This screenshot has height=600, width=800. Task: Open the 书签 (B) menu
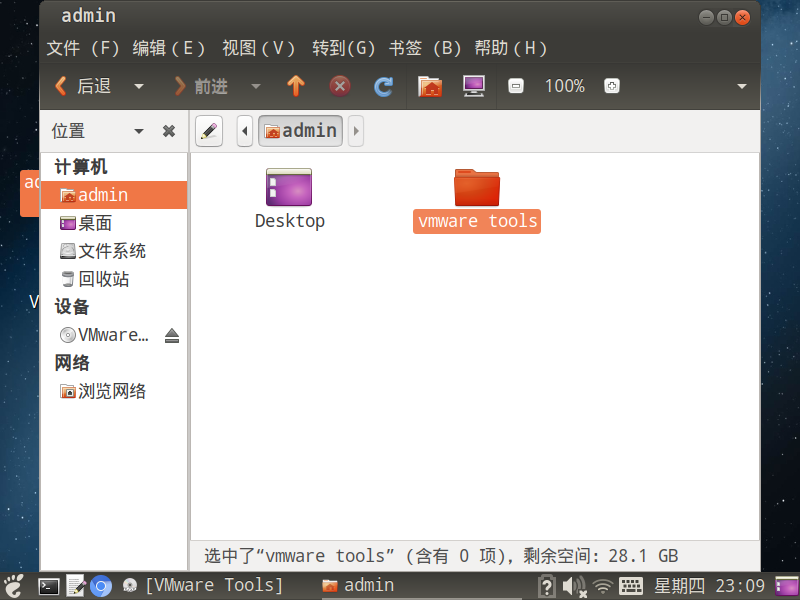(x=425, y=48)
